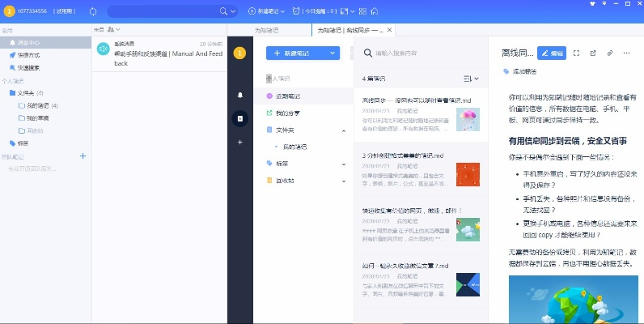644x324 pixels.
Task: Click the notes icon in the dark sidebar
Action: [239, 118]
